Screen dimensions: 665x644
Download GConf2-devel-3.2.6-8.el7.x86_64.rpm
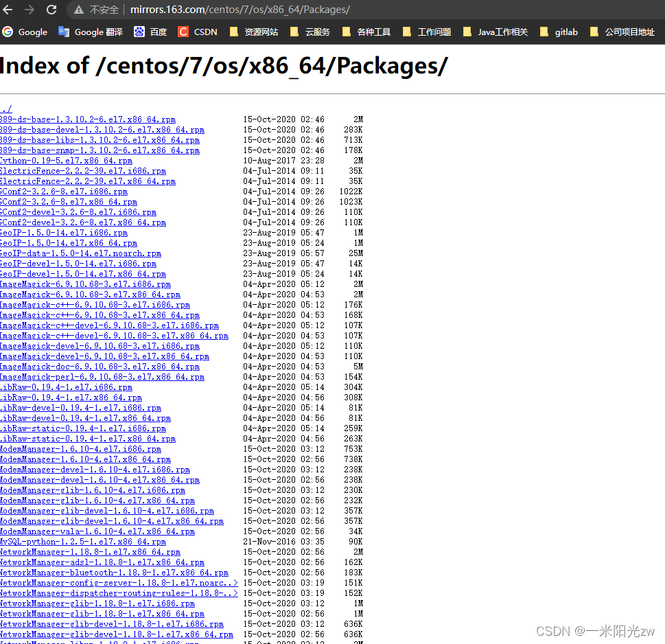[x=83, y=222]
